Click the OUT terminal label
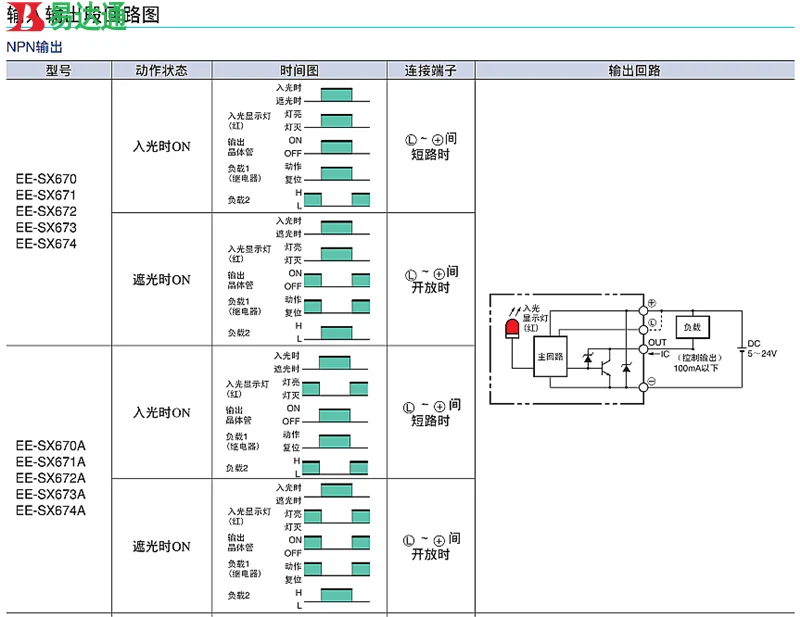Screen dimensions: 800x617 tap(657, 342)
